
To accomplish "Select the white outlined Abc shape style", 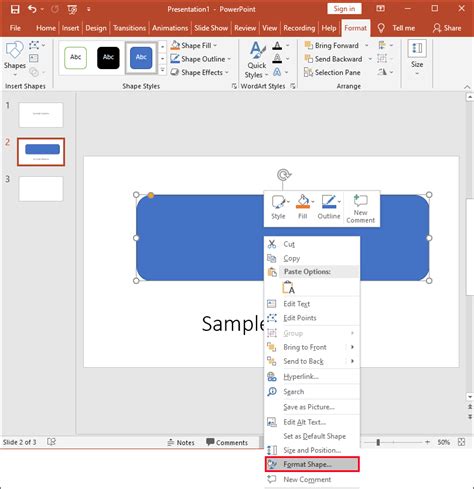I will (75, 57).
